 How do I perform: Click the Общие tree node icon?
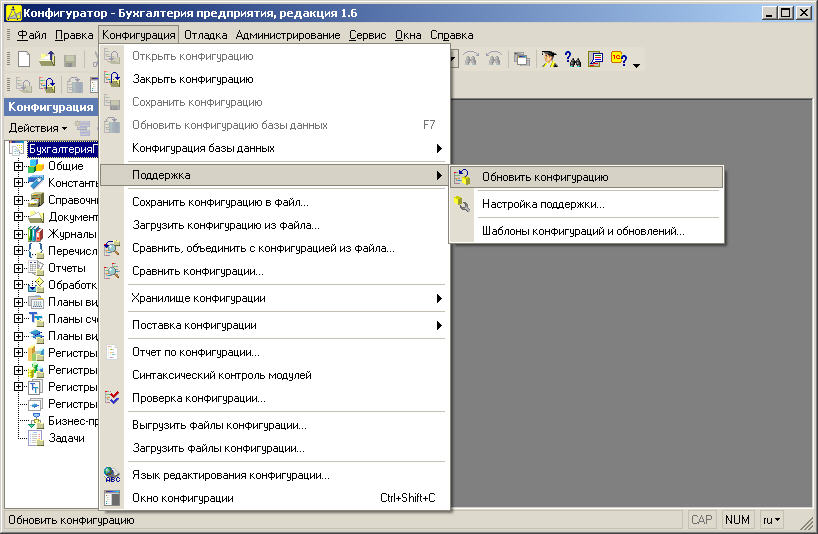click(x=35, y=166)
